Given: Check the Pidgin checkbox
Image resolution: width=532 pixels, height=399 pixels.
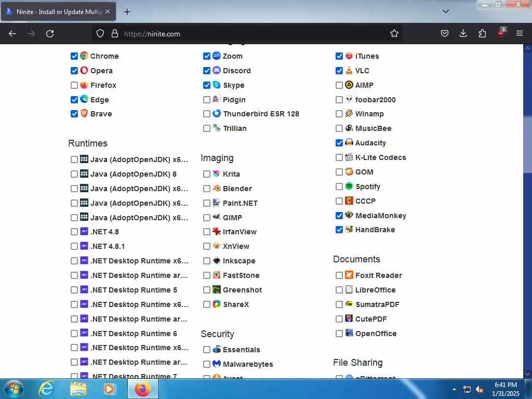Looking at the screenshot, I should 206,100.
